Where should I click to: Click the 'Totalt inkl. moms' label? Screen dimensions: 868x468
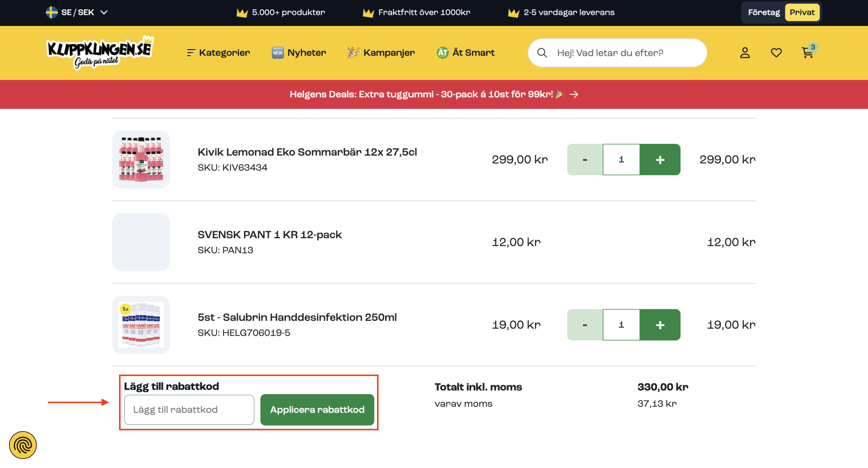478,387
